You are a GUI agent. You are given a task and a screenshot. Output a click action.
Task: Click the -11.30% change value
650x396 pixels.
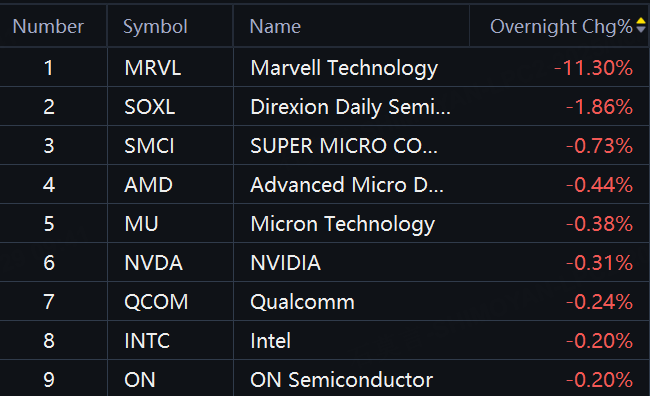(593, 68)
